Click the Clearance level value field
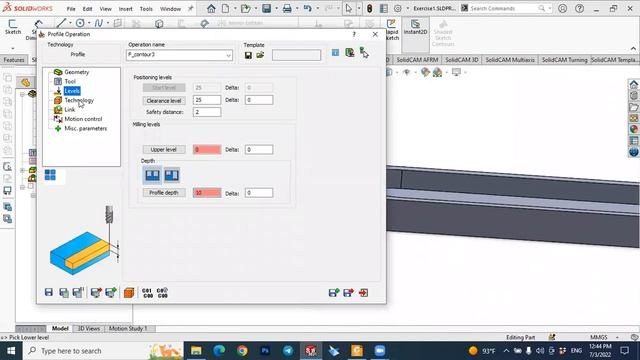640x360 pixels. (207, 100)
